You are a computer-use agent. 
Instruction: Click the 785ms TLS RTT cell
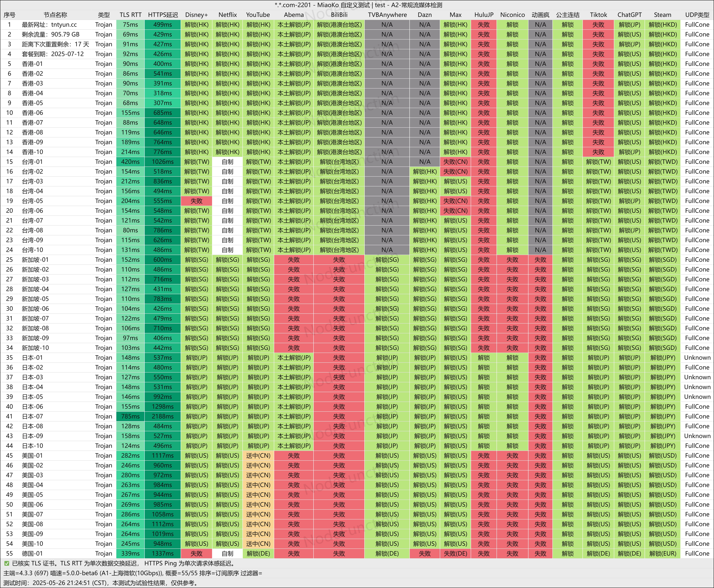point(130,416)
